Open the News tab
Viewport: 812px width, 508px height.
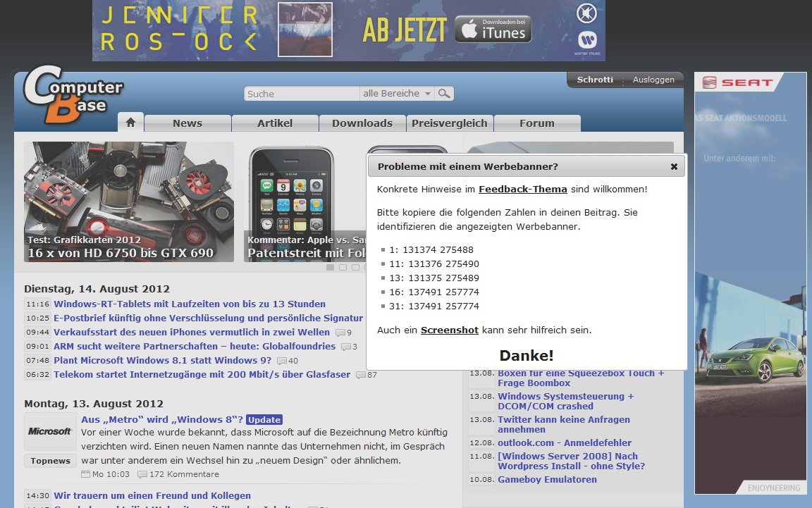pos(187,123)
